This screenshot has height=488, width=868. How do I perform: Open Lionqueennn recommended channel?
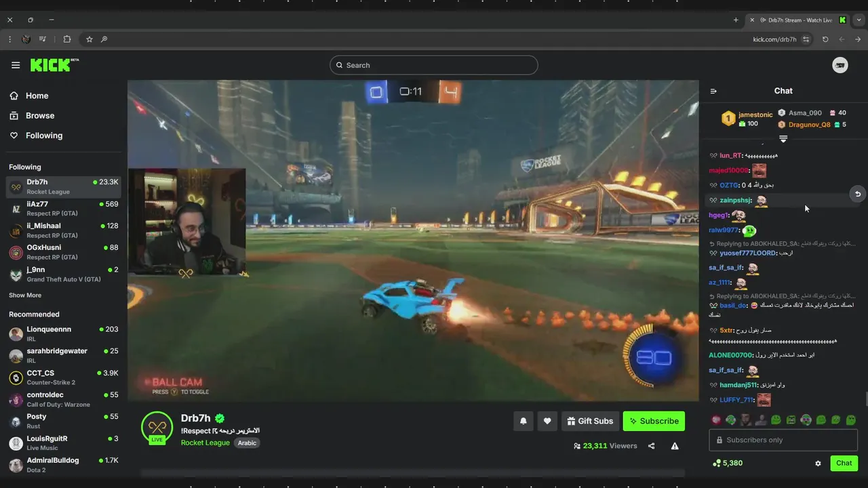[x=64, y=334]
